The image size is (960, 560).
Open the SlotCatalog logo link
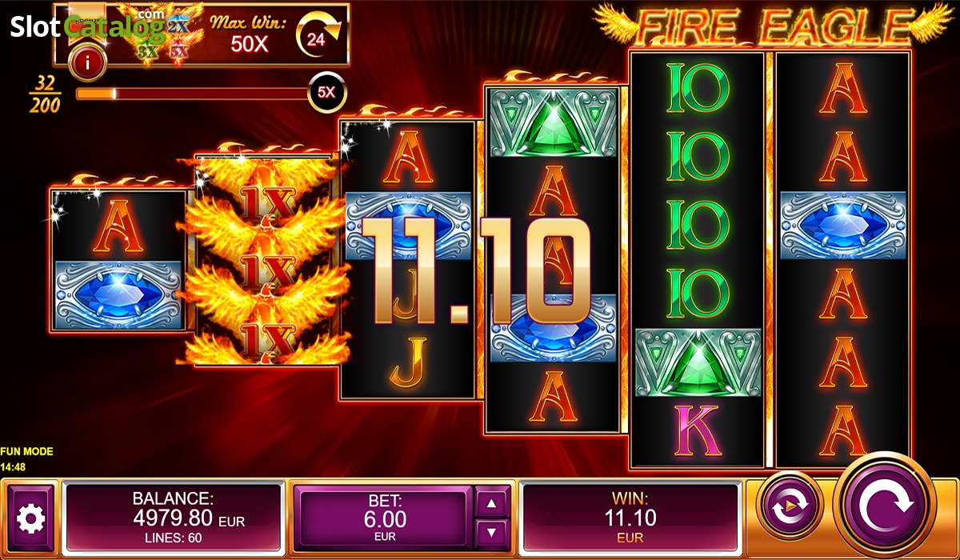pyautogui.click(x=88, y=26)
